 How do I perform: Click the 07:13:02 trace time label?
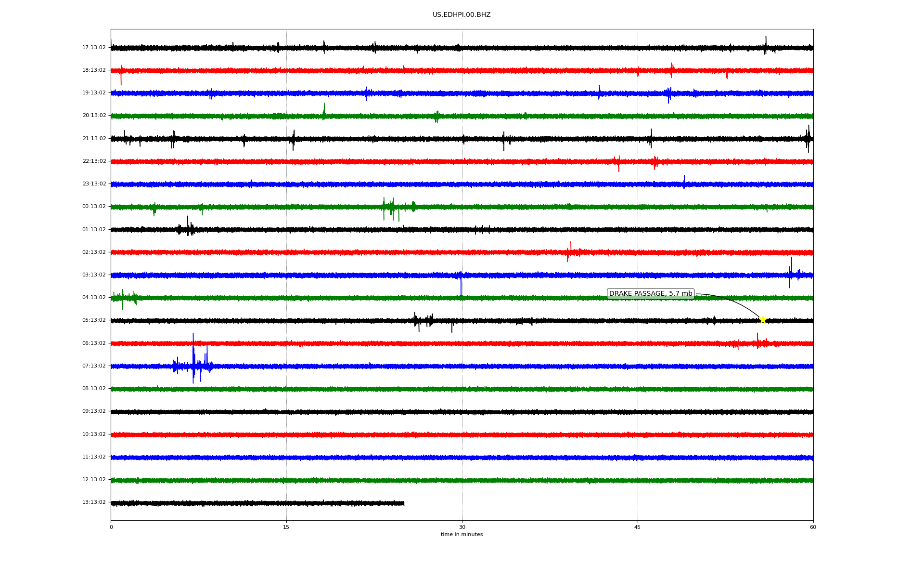coord(94,366)
